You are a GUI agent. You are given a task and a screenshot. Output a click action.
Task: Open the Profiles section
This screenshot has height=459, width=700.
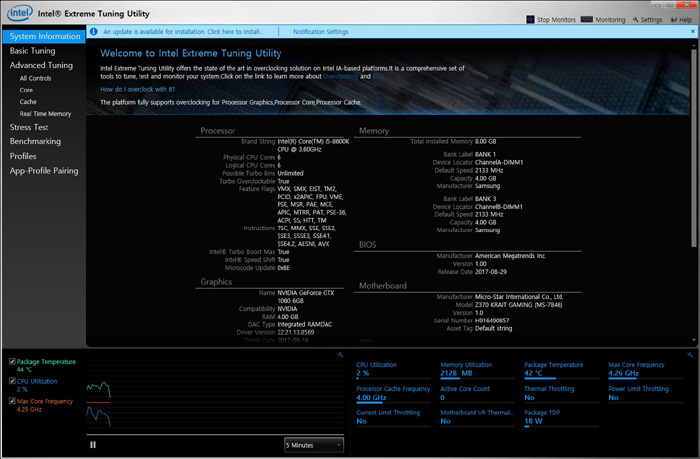(23, 156)
